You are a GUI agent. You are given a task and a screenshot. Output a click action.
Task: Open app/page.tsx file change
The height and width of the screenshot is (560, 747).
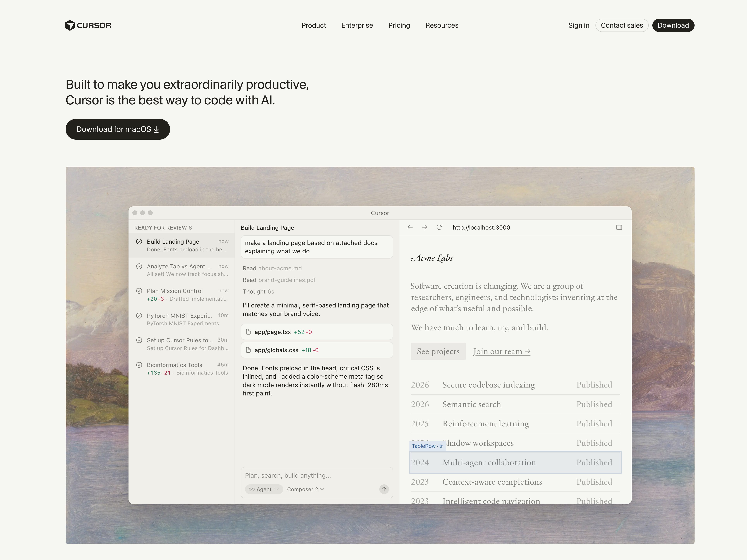[x=316, y=332]
